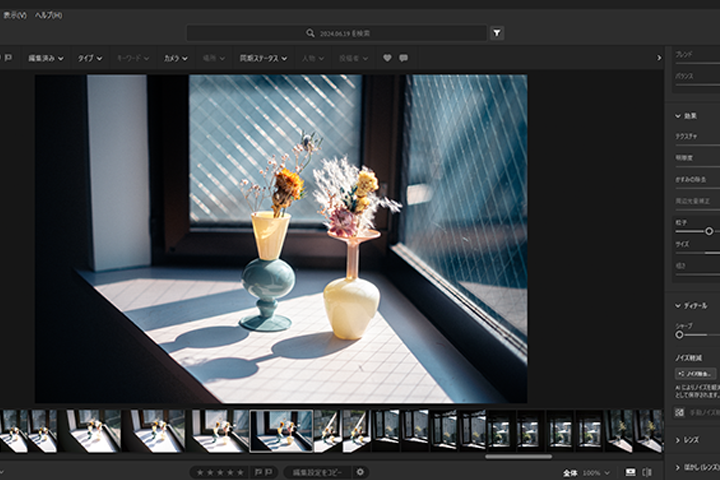Open the カメラ filter dropdown
This screenshot has height=480, width=720.
(175, 58)
